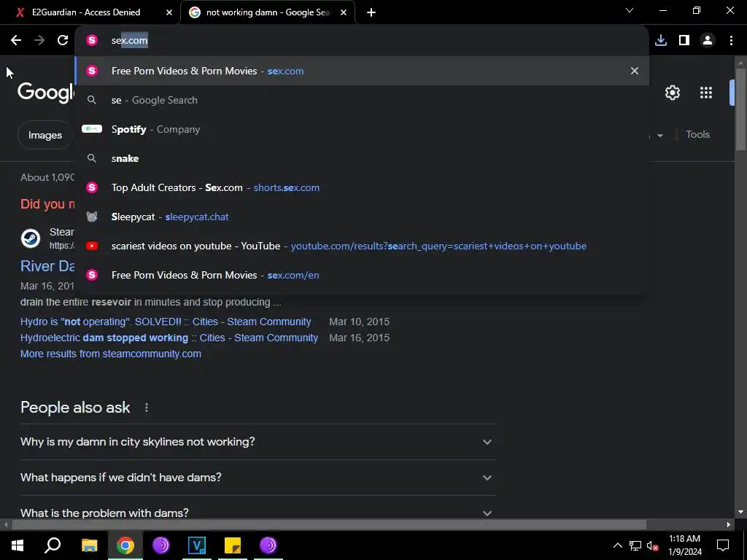The height and width of the screenshot is (560, 747).
Task: Click the Google logo
Action: coord(46,91)
